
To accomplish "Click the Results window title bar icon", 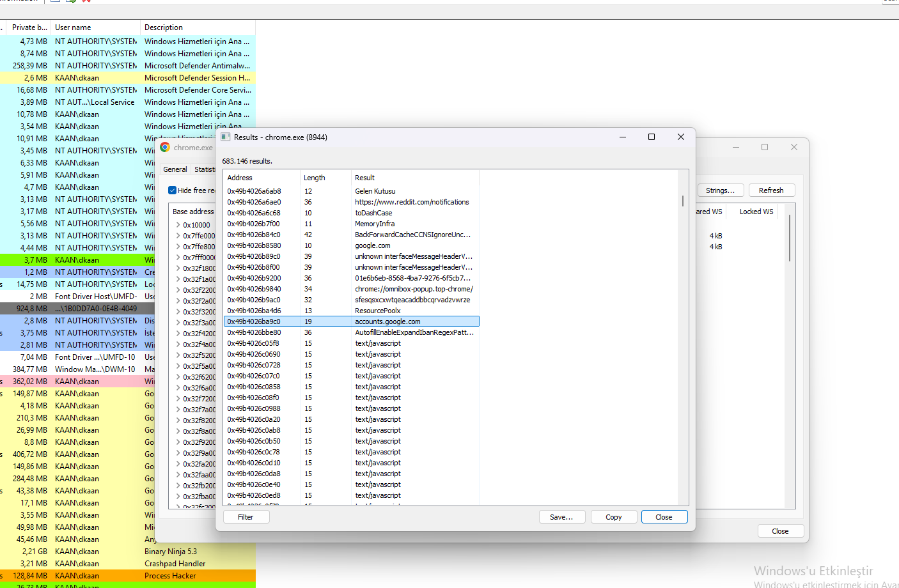I will 226,137.
